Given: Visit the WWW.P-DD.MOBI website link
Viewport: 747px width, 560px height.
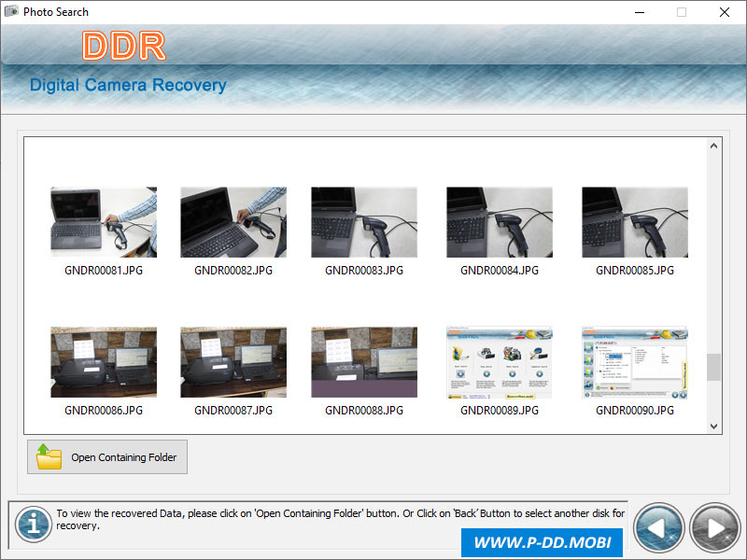Looking at the screenshot, I should click(x=543, y=542).
